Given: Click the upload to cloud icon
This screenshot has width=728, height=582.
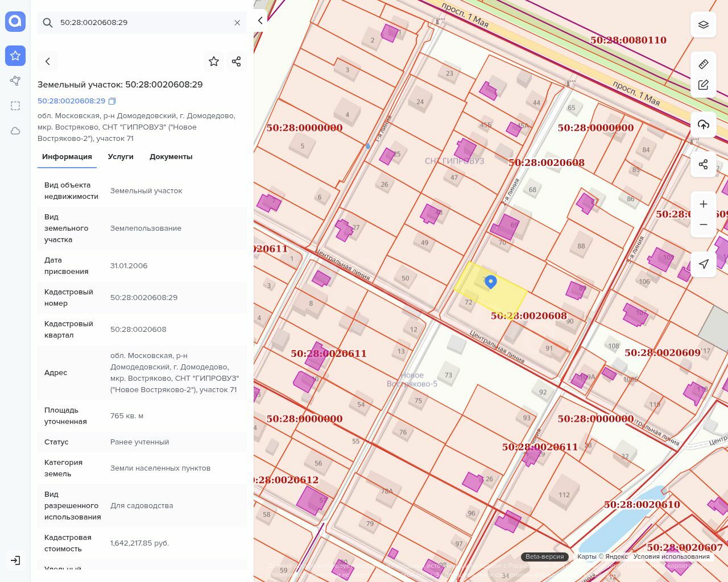Looking at the screenshot, I should point(704,124).
